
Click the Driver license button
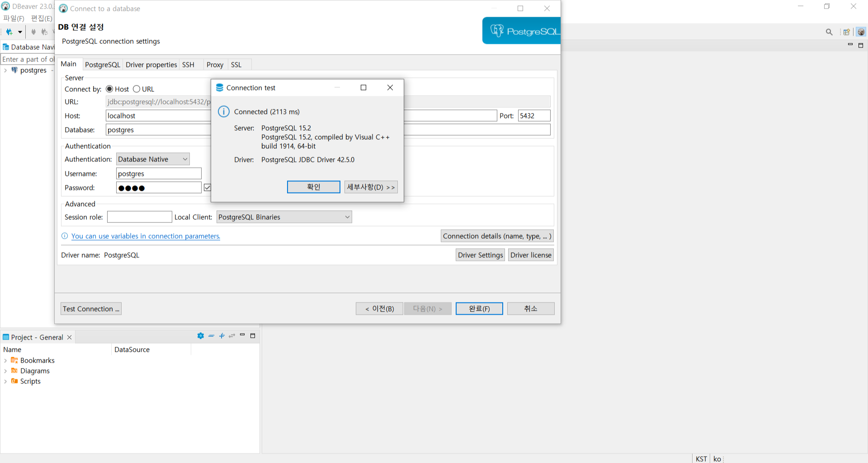click(531, 255)
